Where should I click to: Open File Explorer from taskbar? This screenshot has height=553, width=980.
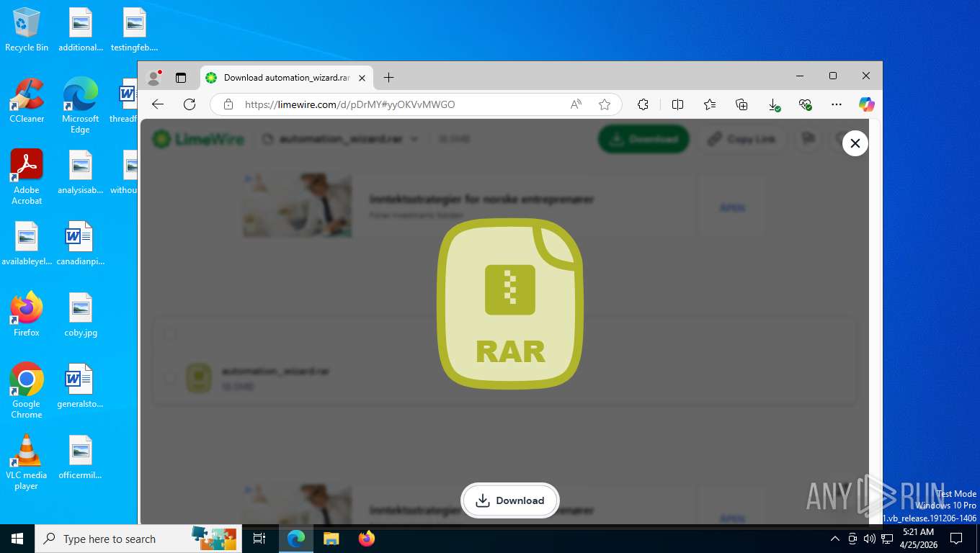[331, 539]
